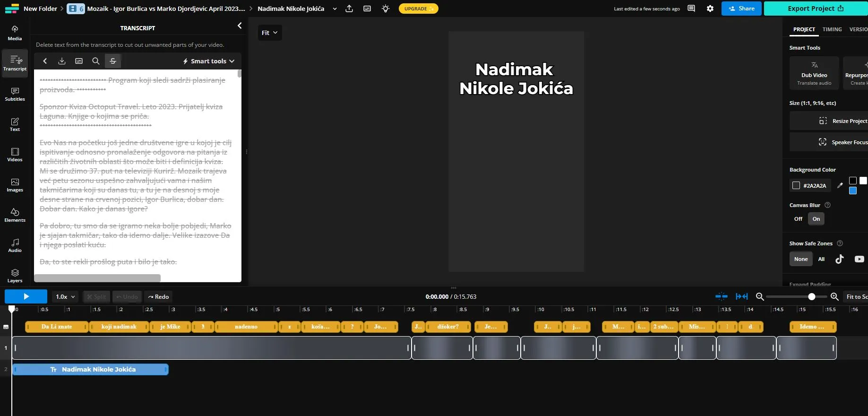The width and height of the screenshot is (868, 416).
Task: Click the Share button
Action: pyautogui.click(x=741, y=9)
